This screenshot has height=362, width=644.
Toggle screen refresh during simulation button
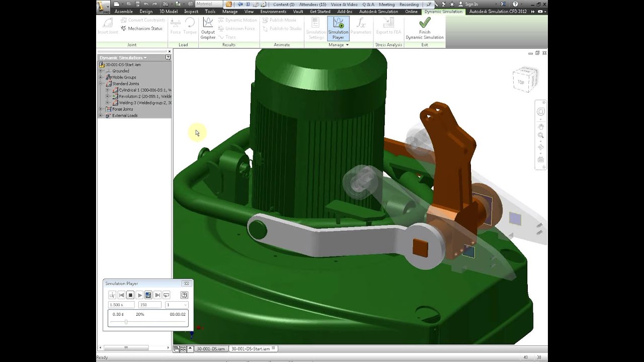148,295
